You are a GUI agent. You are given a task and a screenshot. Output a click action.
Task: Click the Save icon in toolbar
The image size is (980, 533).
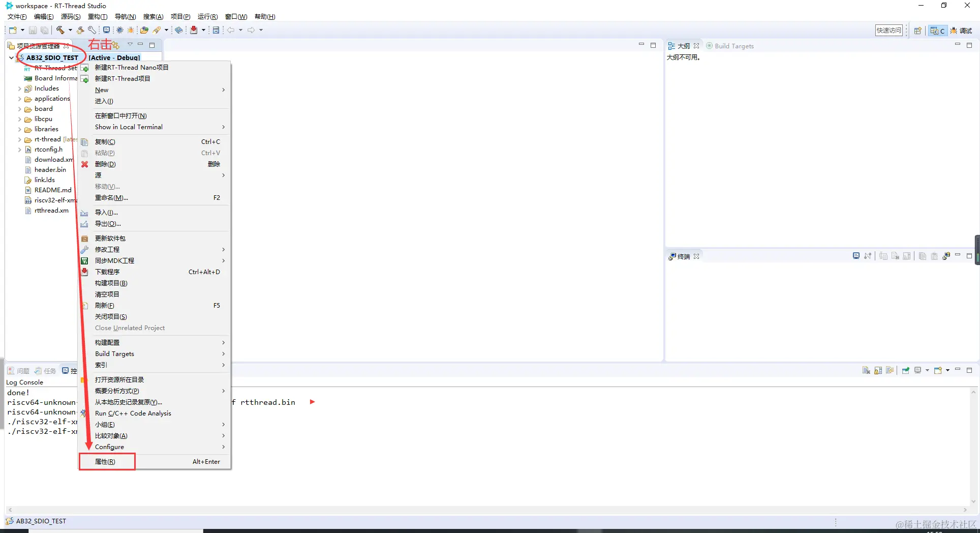33,30
